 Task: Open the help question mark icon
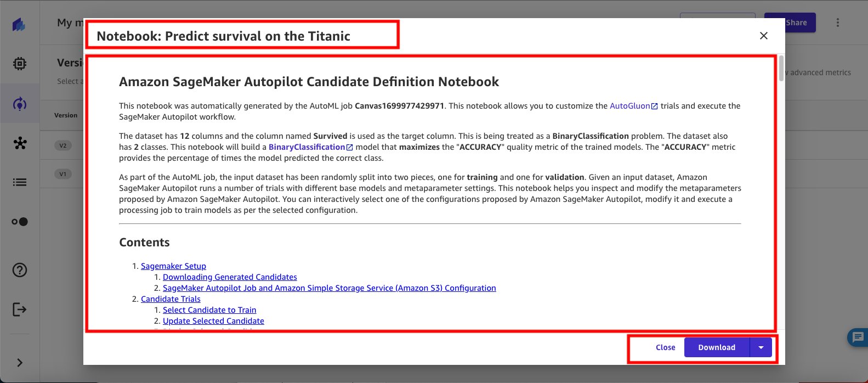tap(19, 270)
